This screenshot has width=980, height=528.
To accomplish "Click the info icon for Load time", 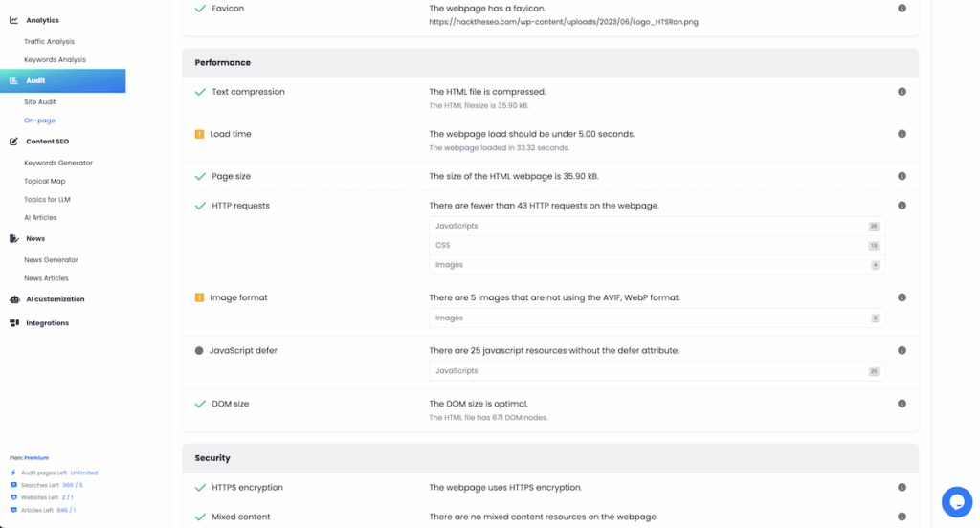I will 902,134.
